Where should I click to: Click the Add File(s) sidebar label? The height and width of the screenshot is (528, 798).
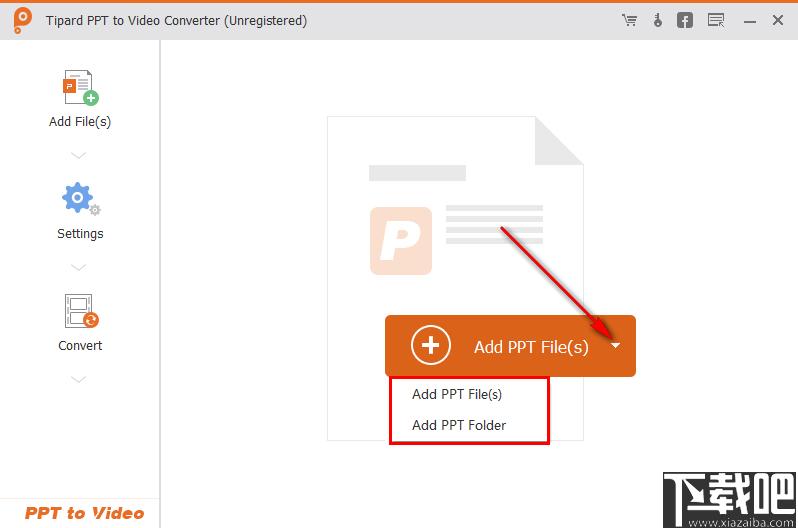click(x=80, y=122)
